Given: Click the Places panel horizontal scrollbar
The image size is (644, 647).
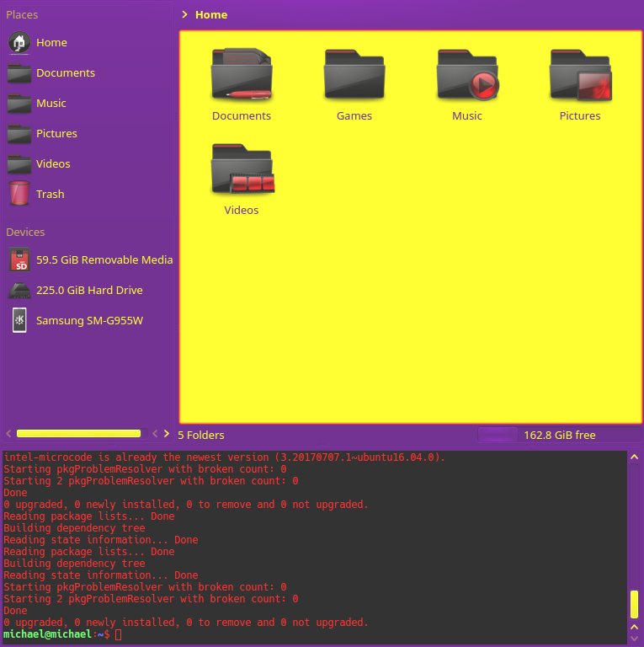Looking at the screenshot, I should 78,433.
